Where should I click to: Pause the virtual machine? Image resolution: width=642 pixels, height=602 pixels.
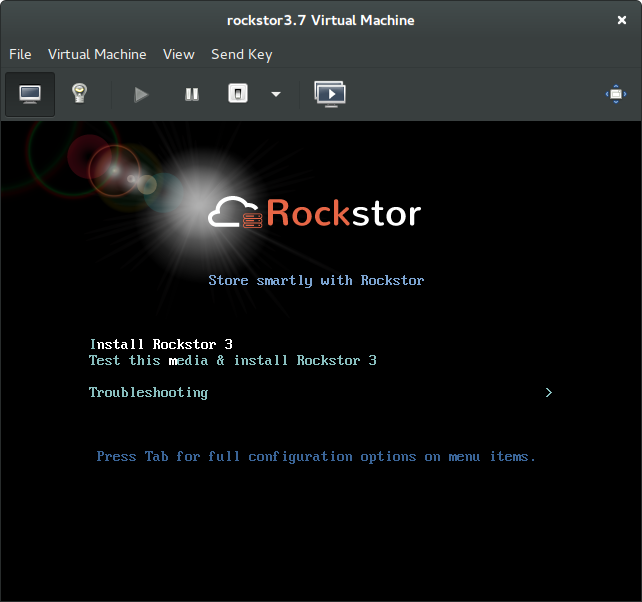coord(192,94)
